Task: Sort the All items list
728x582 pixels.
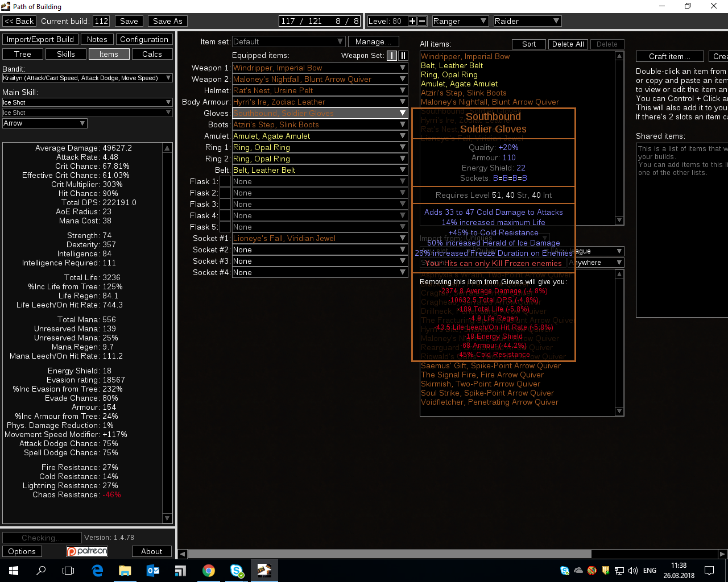Action: (x=529, y=44)
